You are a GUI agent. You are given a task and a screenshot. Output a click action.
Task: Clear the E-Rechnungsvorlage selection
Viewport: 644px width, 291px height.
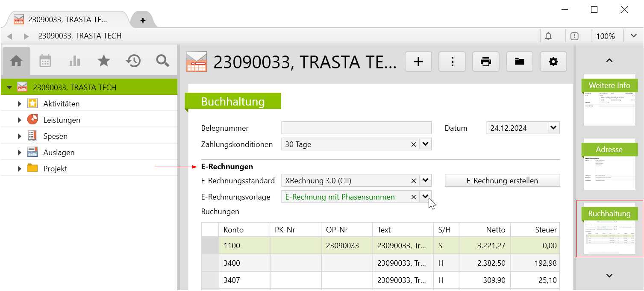[413, 197]
